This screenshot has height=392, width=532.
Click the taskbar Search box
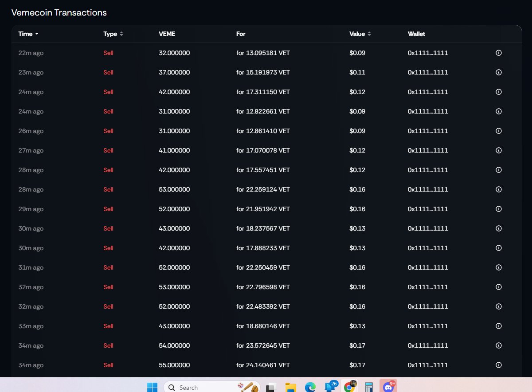coord(211,387)
